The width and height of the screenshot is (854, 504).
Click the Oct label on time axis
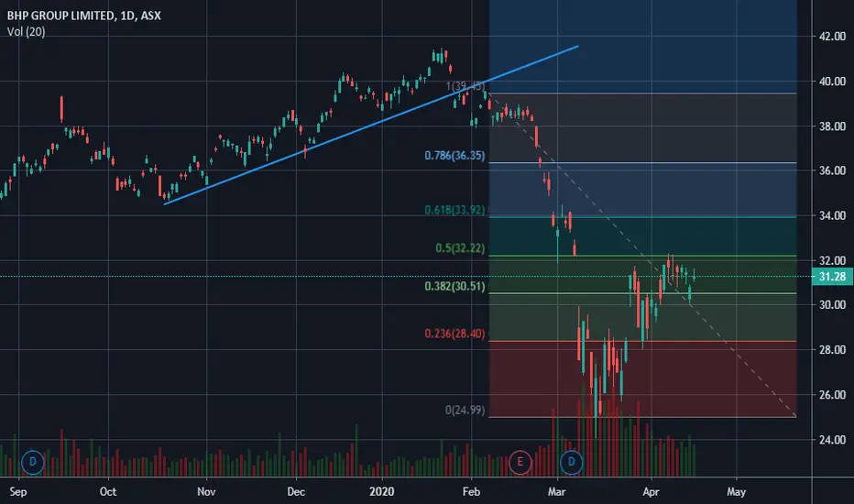[108, 491]
